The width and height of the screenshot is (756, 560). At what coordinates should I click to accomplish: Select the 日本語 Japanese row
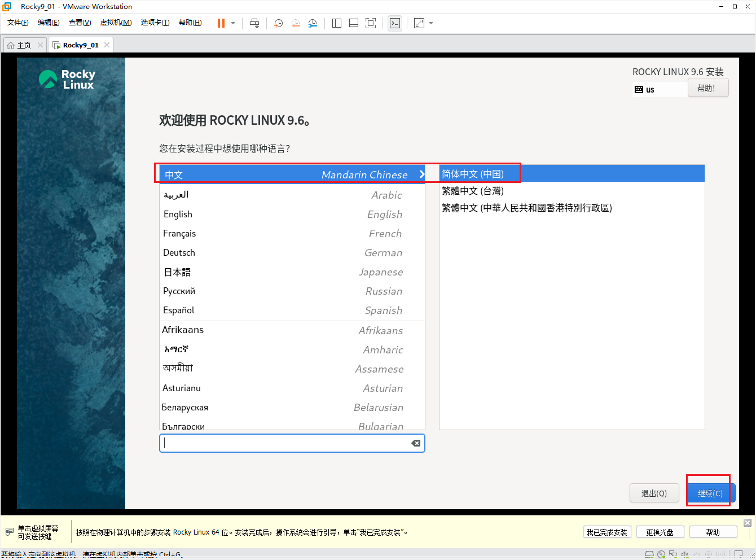click(292, 272)
